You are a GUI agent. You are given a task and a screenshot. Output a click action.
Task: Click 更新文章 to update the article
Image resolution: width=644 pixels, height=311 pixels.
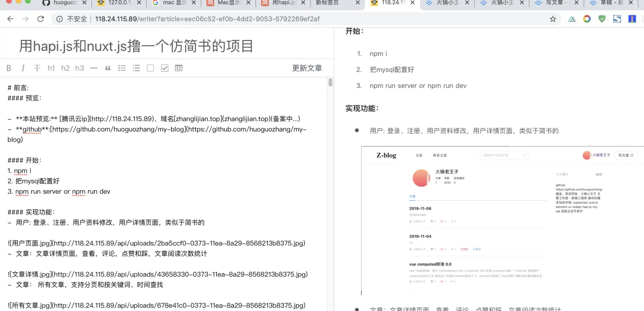(307, 68)
